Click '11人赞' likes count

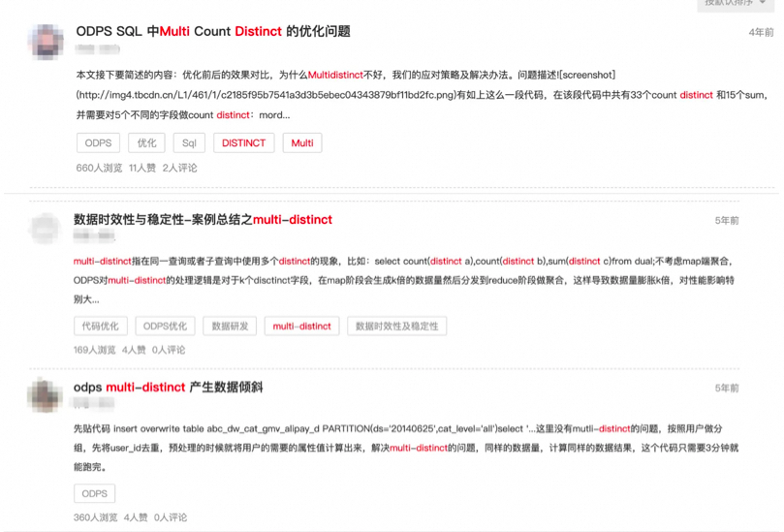click(142, 168)
